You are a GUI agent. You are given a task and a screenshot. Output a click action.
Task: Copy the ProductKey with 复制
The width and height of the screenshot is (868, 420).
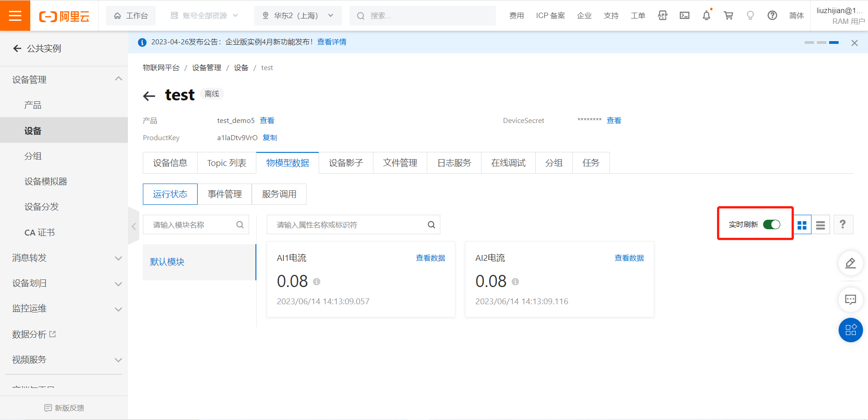pyautogui.click(x=269, y=137)
